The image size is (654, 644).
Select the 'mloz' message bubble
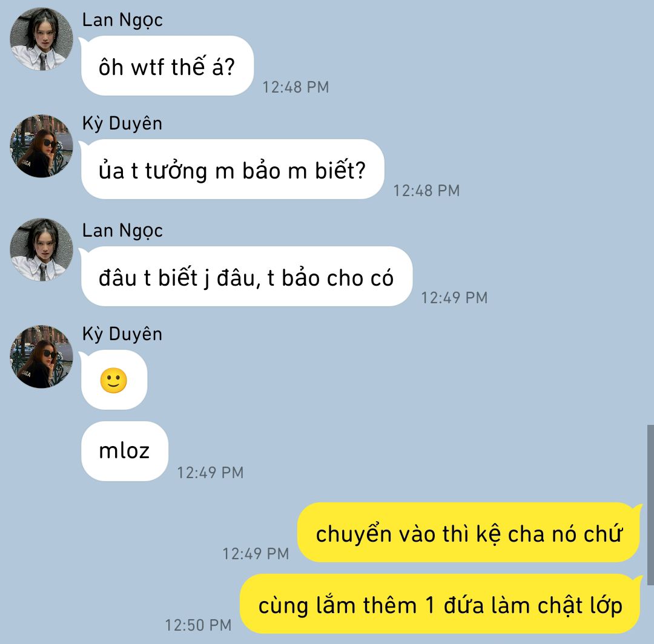124,451
